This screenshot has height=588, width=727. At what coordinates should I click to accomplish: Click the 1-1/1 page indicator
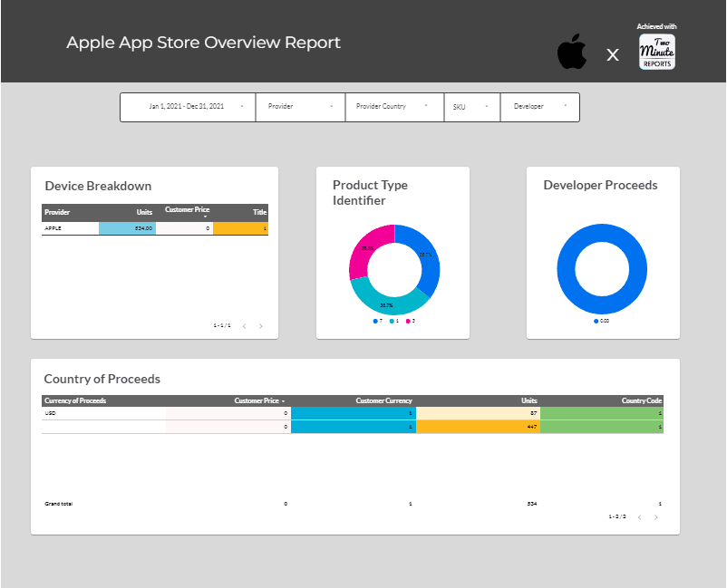221,326
